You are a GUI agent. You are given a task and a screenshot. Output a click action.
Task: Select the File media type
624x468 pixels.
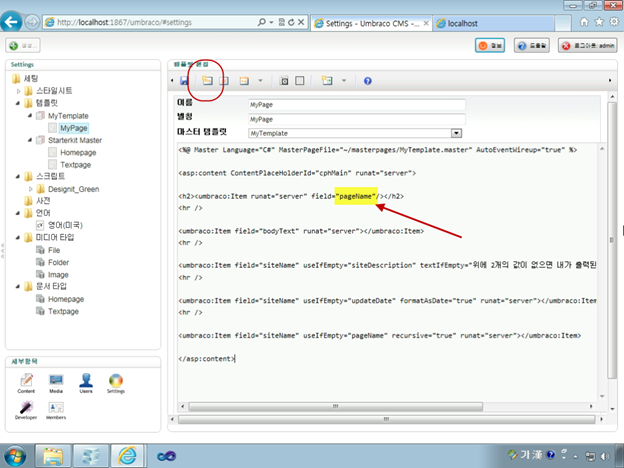pyautogui.click(x=54, y=250)
